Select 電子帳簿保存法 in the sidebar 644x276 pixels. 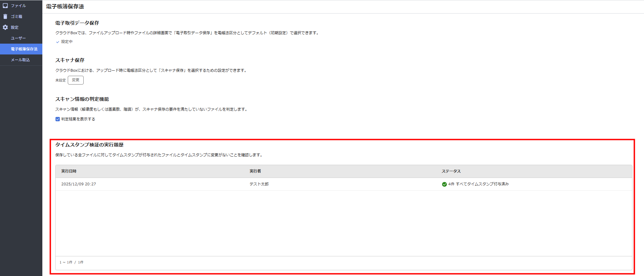tap(24, 49)
